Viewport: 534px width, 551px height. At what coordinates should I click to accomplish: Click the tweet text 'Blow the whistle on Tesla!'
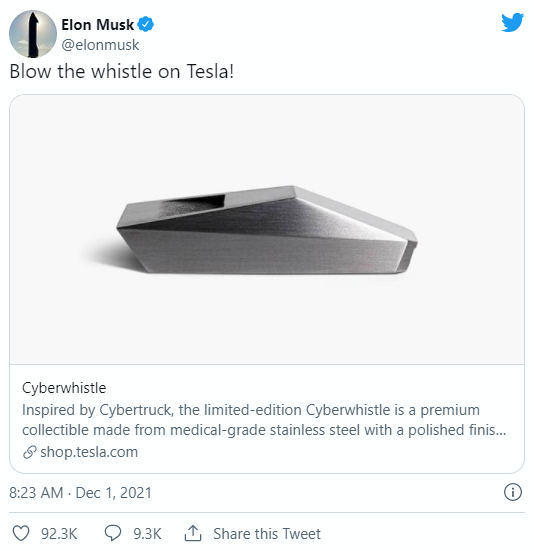coord(122,71)
